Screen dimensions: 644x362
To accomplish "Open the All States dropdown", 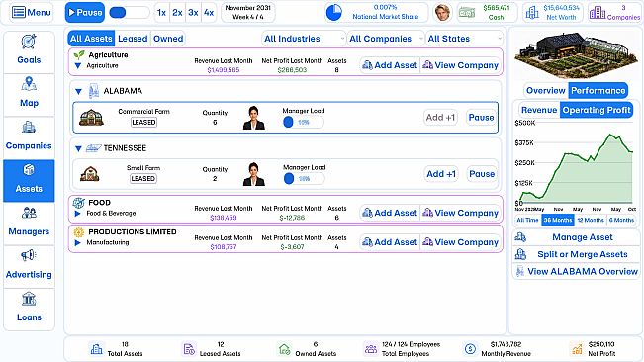I will 464,39.
